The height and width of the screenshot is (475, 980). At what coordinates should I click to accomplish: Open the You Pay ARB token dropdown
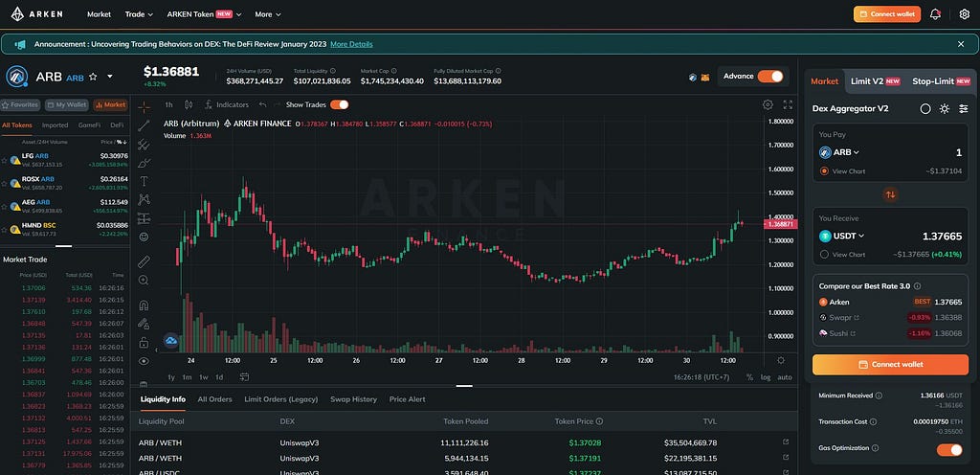[839, 152]
